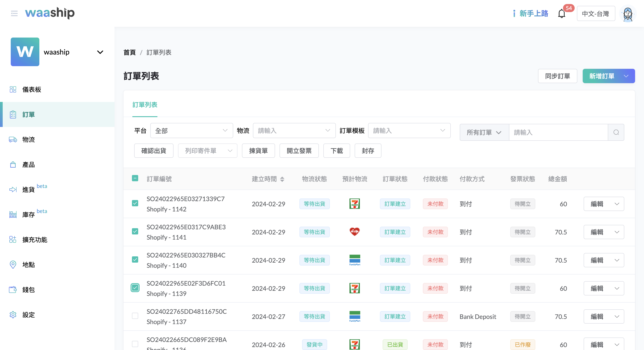The width and height of the screenshot is (644, 350).
Task: Uncheck order Shopify - 1142 checkbox
Action: [135, 203]
